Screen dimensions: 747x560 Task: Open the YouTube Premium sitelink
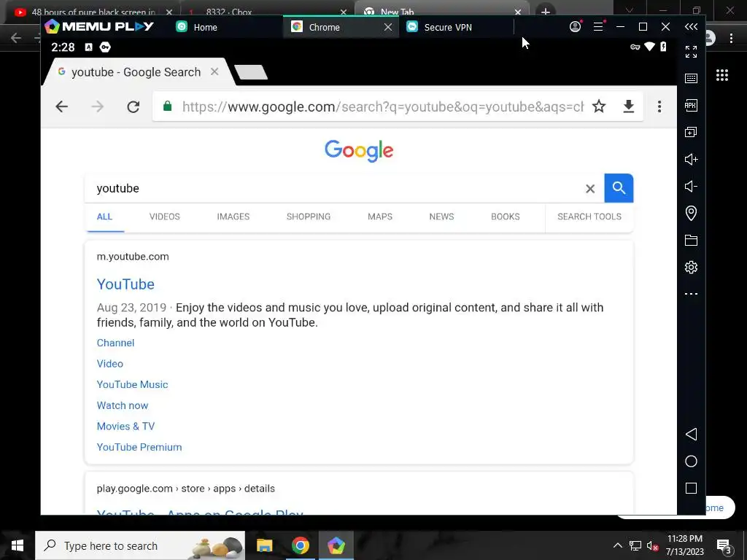click(x=139, y=447)
